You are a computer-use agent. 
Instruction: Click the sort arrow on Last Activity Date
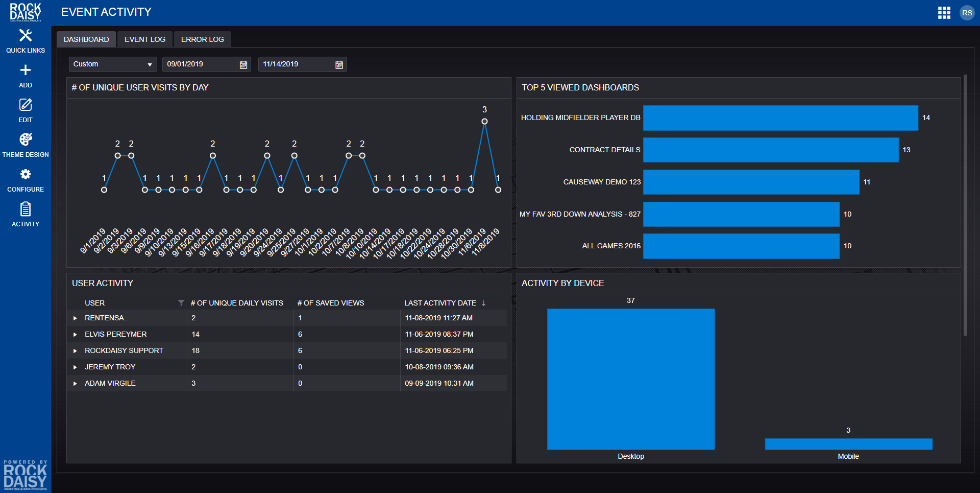pos(483,303)
